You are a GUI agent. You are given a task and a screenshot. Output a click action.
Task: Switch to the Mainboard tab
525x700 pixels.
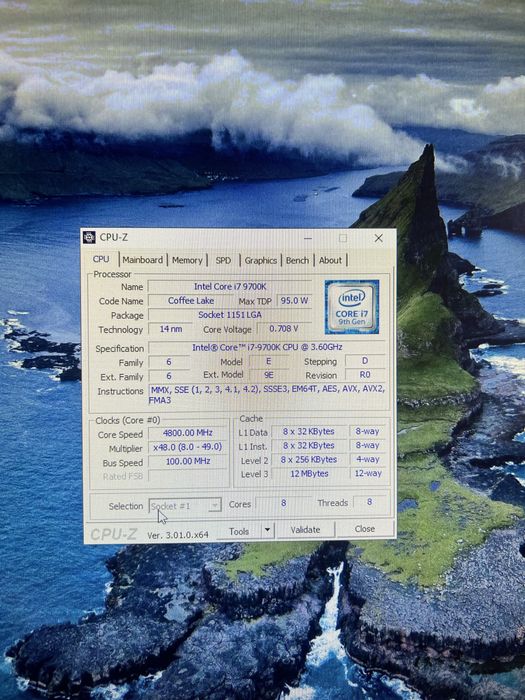click(x=143, y=260)
